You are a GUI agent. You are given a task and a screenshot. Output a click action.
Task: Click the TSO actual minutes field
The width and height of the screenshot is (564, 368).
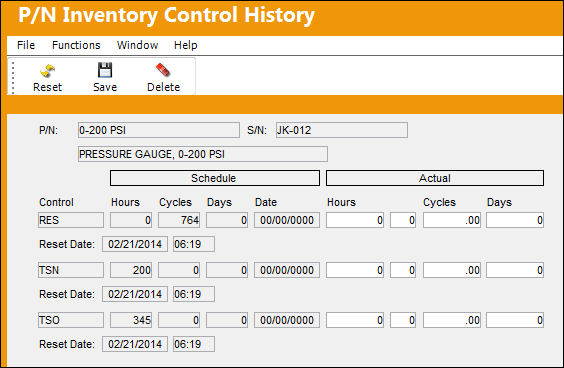pos(403,320)
